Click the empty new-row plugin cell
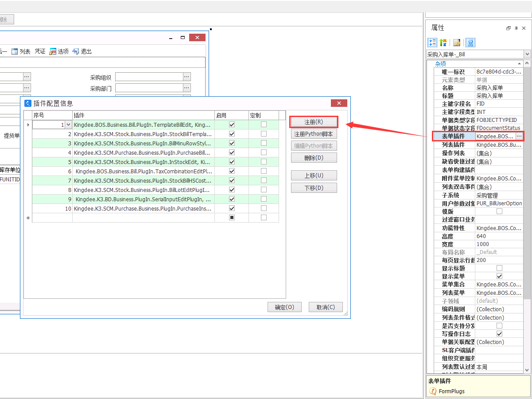This screenshot has width=532, height=399. click(144, 218)
